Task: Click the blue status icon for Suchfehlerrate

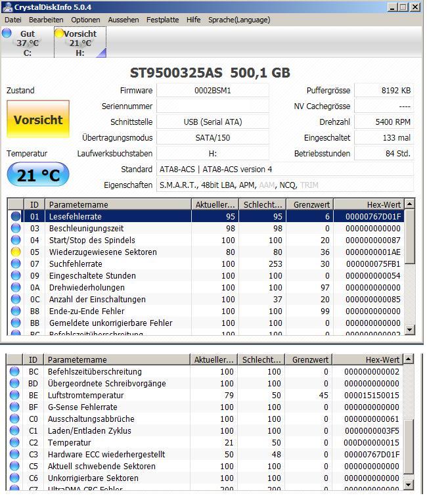Action: tap(16, 264)
